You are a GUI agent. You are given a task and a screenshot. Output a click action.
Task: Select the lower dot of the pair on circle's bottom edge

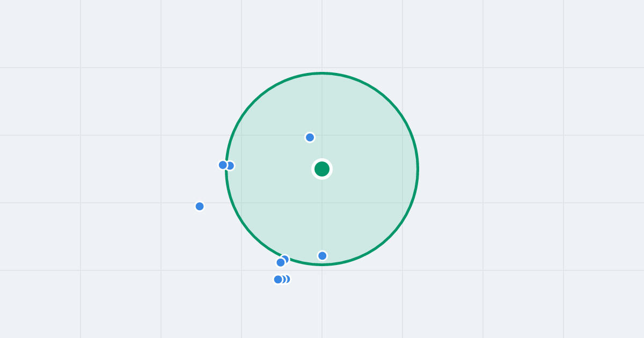[x=281, y=262]
